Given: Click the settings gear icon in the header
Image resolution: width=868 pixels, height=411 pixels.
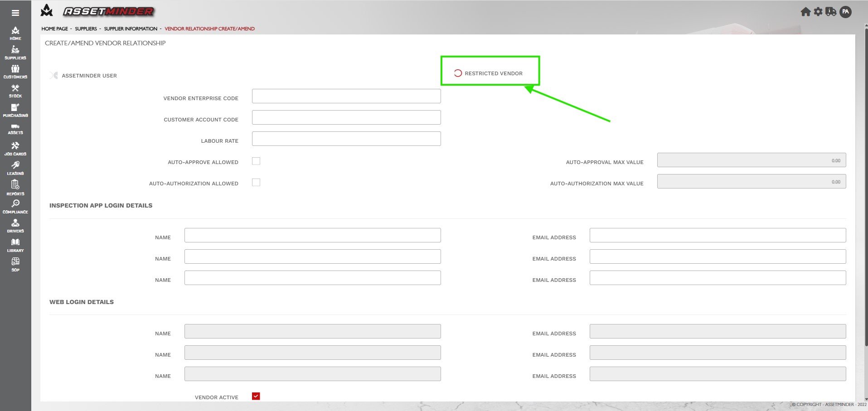Looking at the screenshot, I should [818, 12].
